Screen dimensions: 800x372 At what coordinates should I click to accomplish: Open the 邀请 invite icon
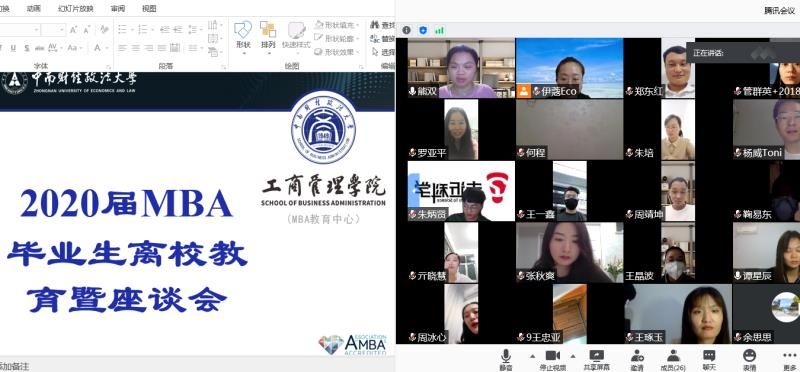click(636, 359)
